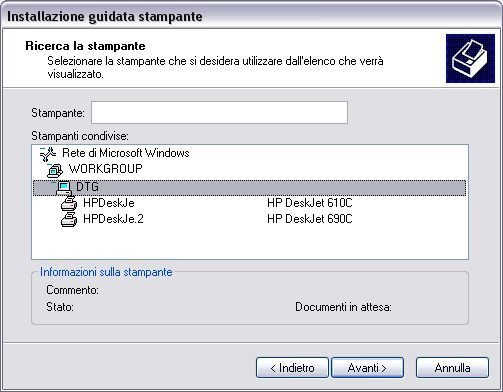503x392 pixels.
Task: Click the printer wizard icon in header
Action: [470, 59]
